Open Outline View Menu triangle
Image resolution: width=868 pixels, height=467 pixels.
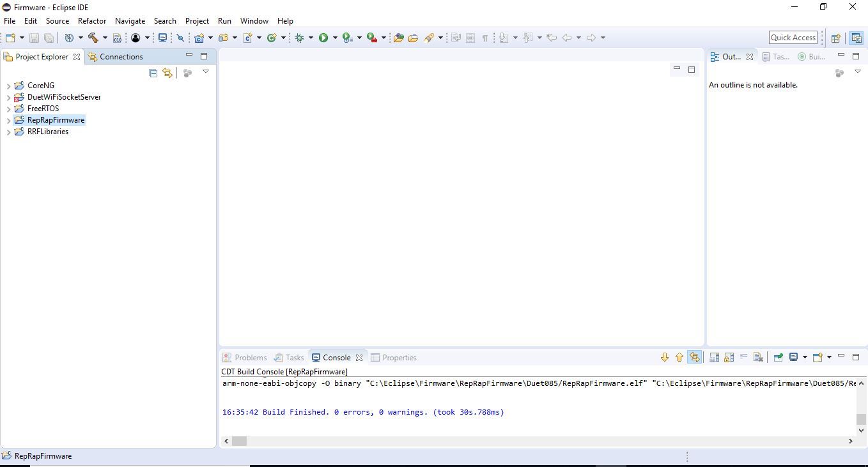click(858, 72)
